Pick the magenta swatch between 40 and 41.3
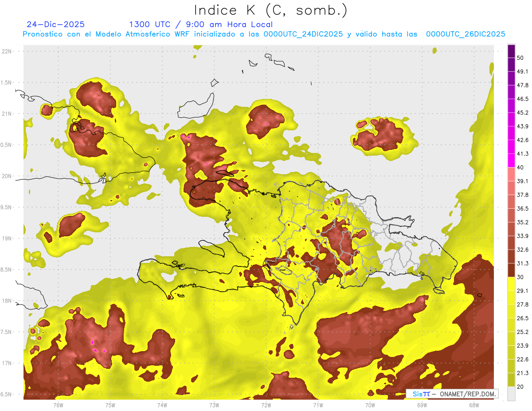 [x=511, y=160]
